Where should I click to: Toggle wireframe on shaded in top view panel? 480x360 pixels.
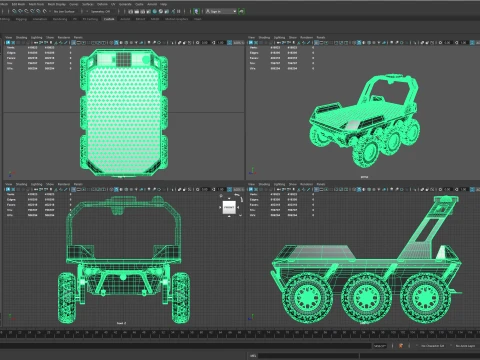126,43
